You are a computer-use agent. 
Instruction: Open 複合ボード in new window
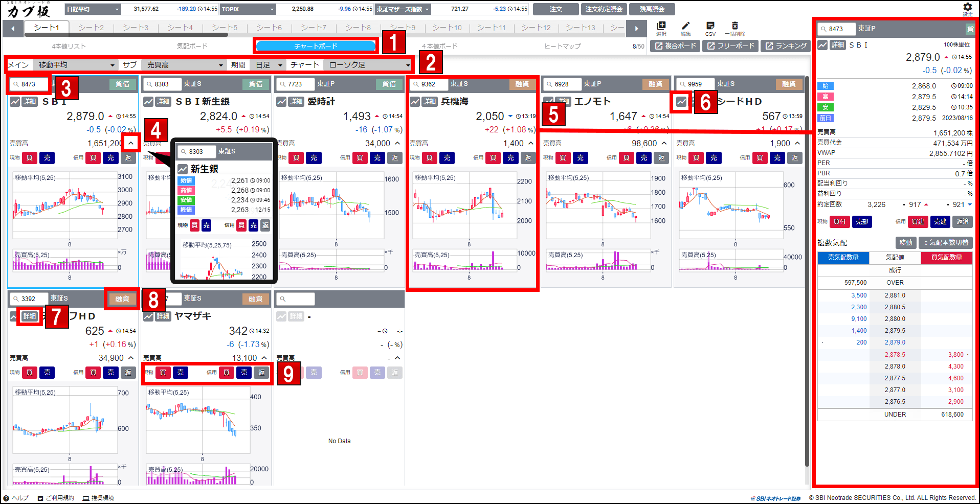pyautogui.click(x=675, y=46)
